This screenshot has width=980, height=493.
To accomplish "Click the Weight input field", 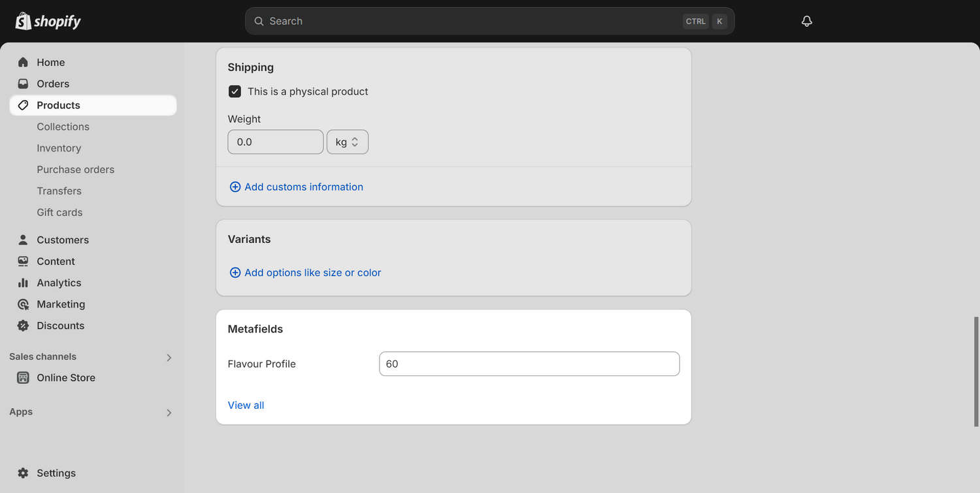I will [276, 142].
